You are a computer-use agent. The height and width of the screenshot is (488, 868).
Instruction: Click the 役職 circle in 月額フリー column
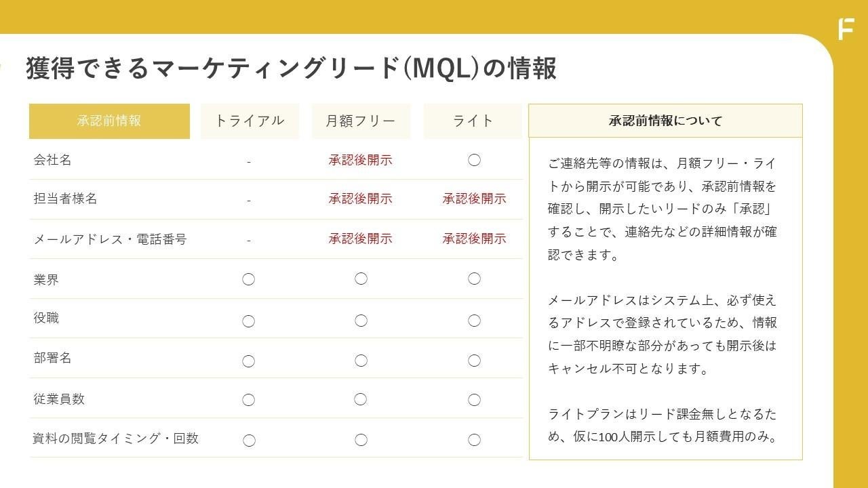click(361, 321)
